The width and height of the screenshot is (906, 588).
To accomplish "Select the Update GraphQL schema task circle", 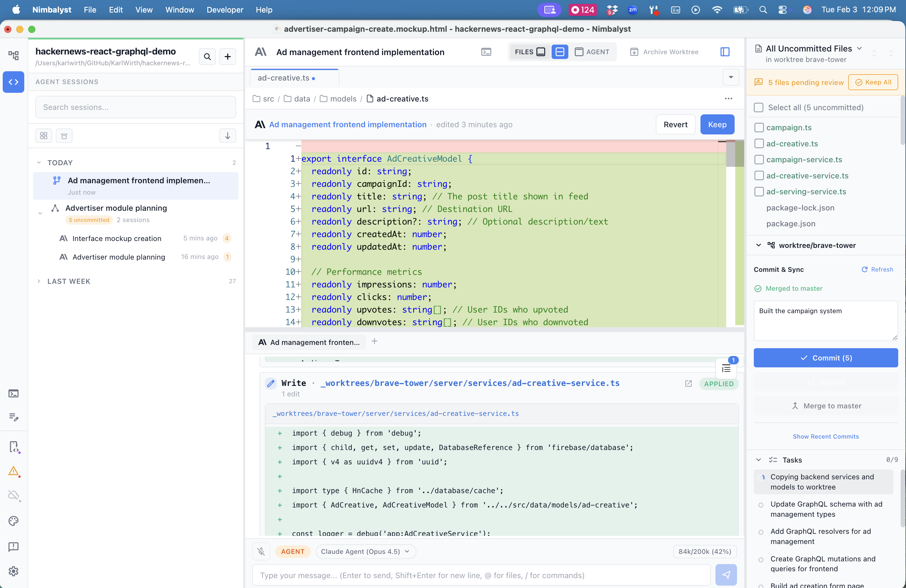I will pyautogui.click(x=761, y=505).
